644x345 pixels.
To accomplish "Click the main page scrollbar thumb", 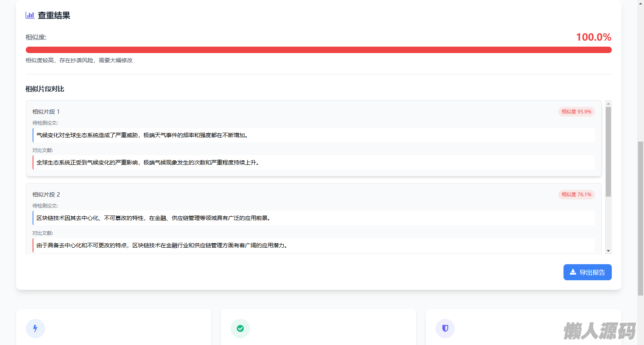I will point(640,218).
